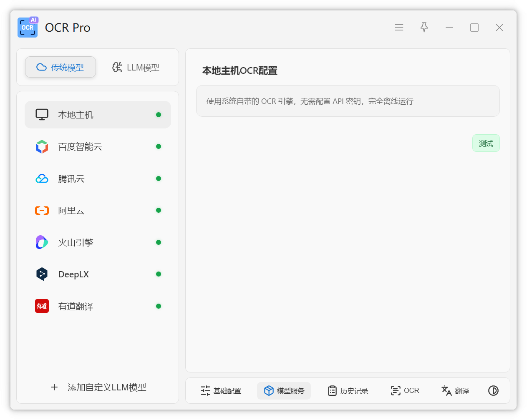Click 添加自定义LLM模型 button
This screenshot has height=420, width=527.
(x=98, y=387)
